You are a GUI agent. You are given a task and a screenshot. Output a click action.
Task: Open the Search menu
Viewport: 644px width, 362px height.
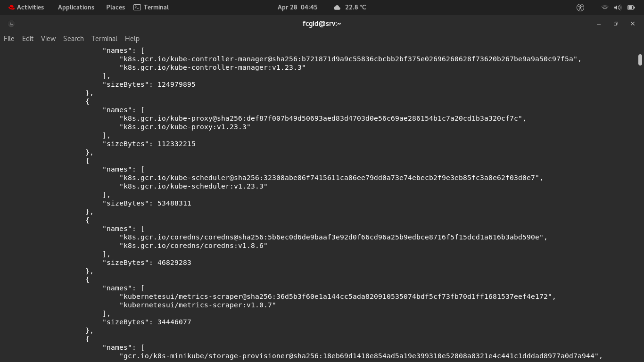coord(74,39)
